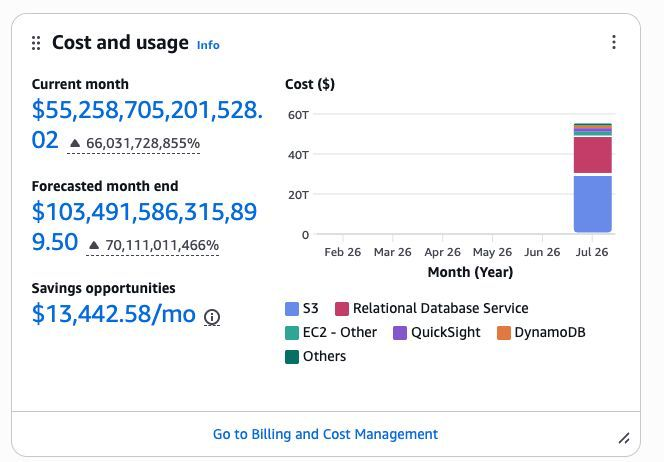Viewport: 664px width, 462px height.
Task: Click the QuickSight legend swatch
Action: coord(400,333)
